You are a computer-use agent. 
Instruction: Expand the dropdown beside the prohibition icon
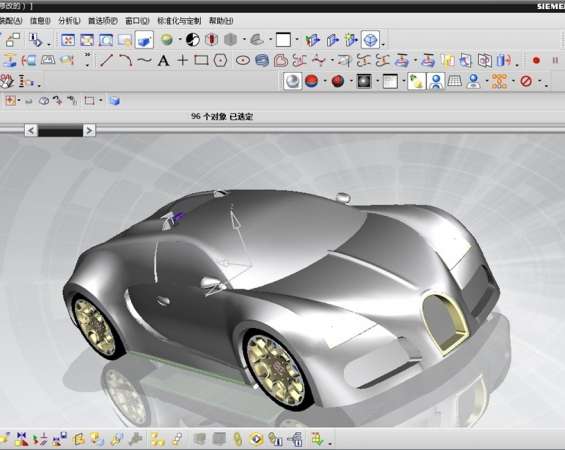[539, 81]
